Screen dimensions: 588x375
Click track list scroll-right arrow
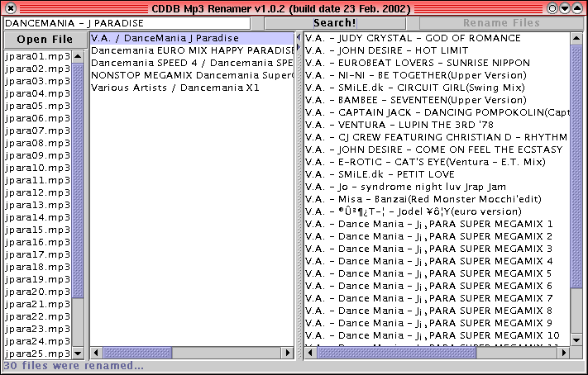564,353
